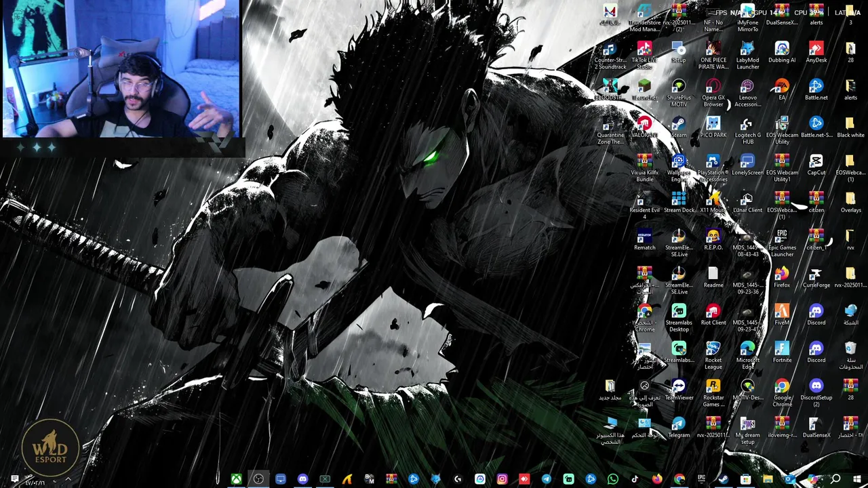Screen dimensions: 868x488
Task: Open Streamlabs Desktop shortcut icon
Action: click(x=679, y=318)
